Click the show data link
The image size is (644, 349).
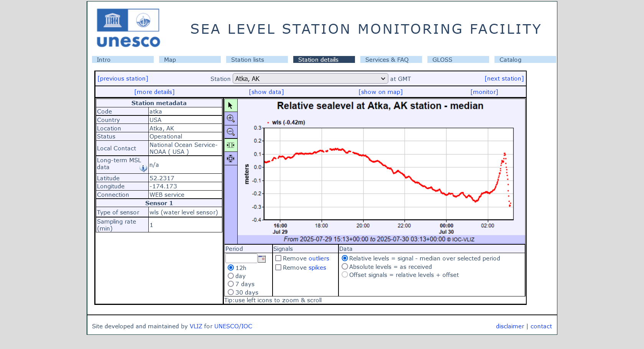tap(266, 92)
